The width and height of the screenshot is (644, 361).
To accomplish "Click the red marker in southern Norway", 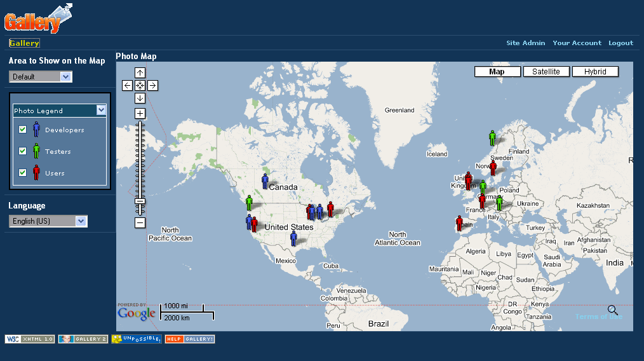I will click(493, 168).
